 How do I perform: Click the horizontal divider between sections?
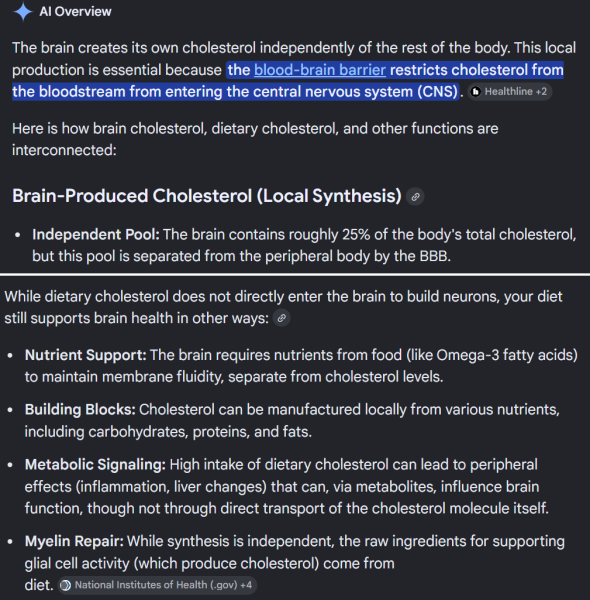click(x=295, y=275)
